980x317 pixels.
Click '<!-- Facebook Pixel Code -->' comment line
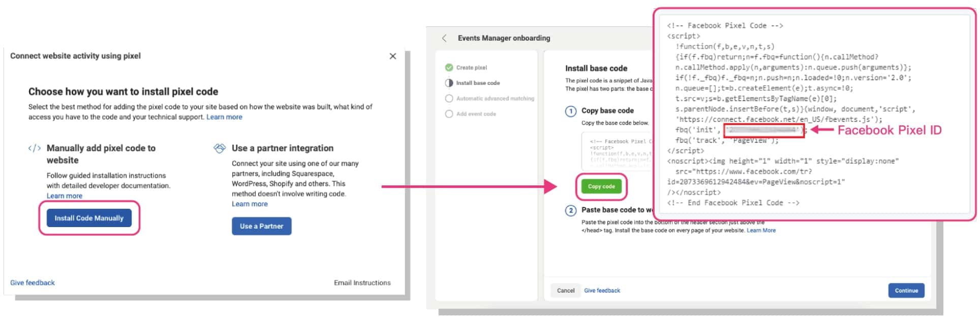[x=725, y=25]
